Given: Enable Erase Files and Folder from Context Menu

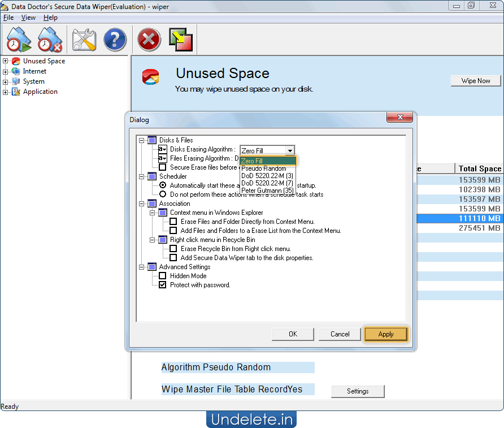Looking at the screenshot, I should pos(173,222).
